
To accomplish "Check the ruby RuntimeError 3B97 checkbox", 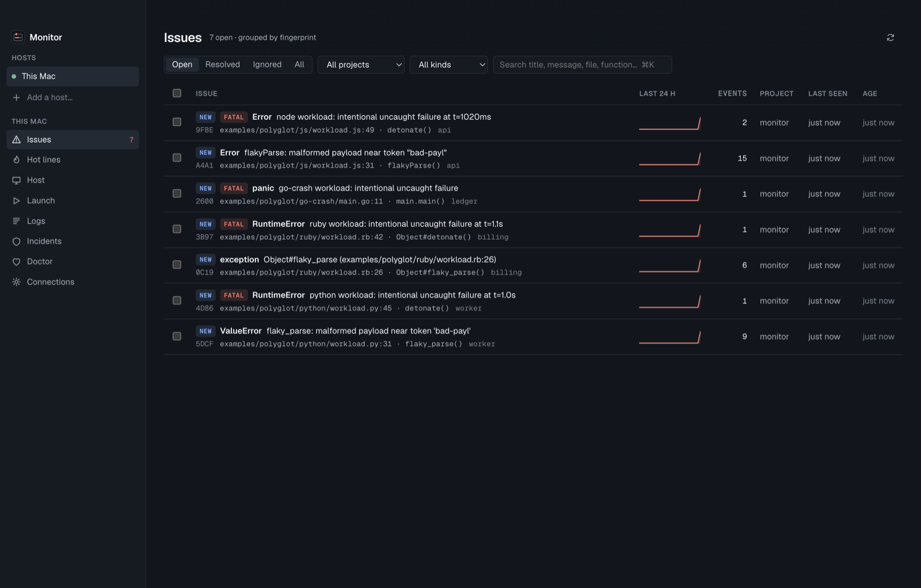I will pyautogui.click(x=177, y=229).
